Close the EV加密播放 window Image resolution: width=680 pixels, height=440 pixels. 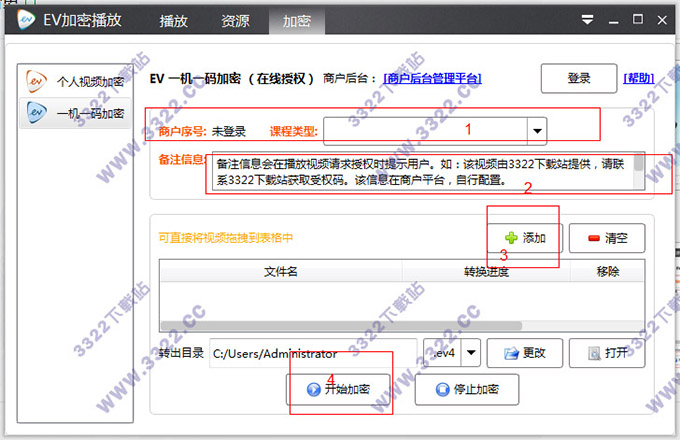pyautogui.click(x=662, y=20)
